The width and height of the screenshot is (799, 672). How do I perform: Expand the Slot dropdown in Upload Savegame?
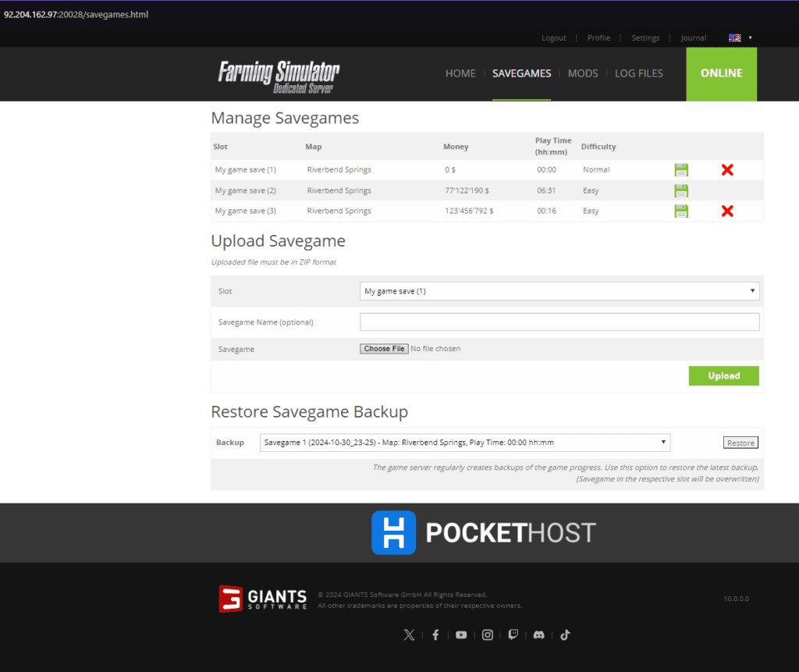tap(559, 291)
